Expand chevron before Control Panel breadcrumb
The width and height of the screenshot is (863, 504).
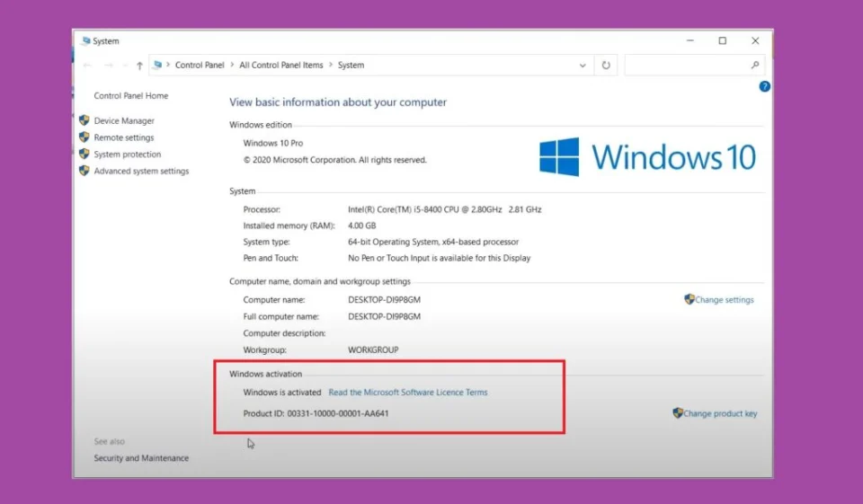point(168,65)
